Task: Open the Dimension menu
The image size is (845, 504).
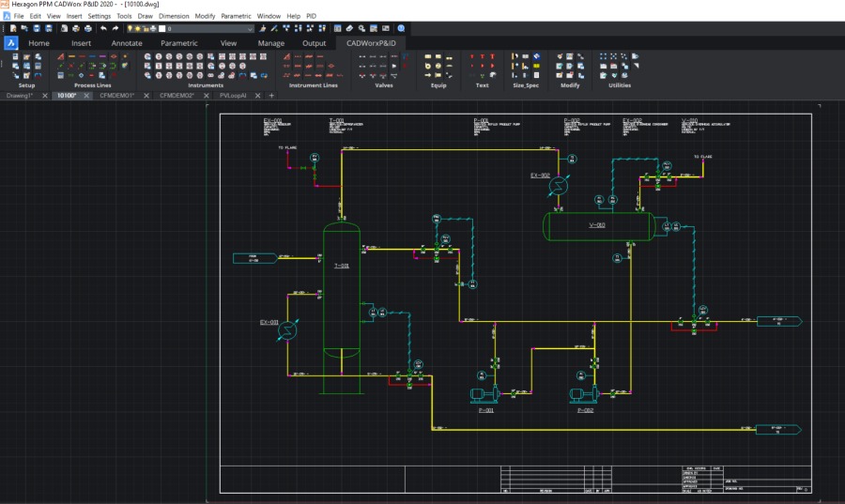Action: (173, 16)
